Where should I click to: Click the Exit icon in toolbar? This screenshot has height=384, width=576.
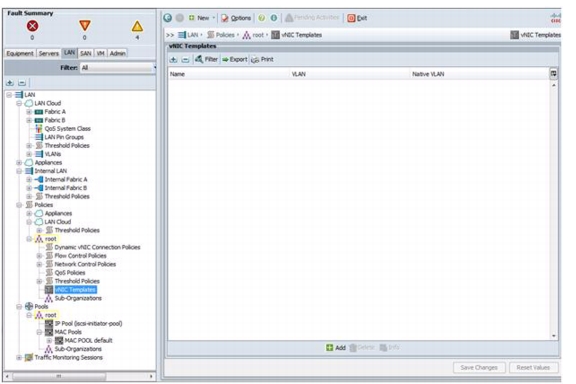pos(352,18)
